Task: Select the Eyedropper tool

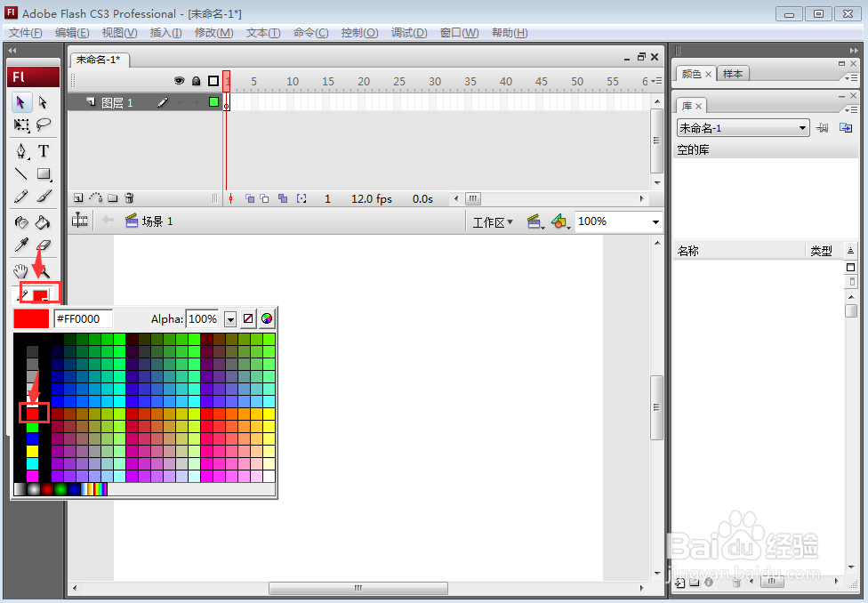Action: [21, 245]
